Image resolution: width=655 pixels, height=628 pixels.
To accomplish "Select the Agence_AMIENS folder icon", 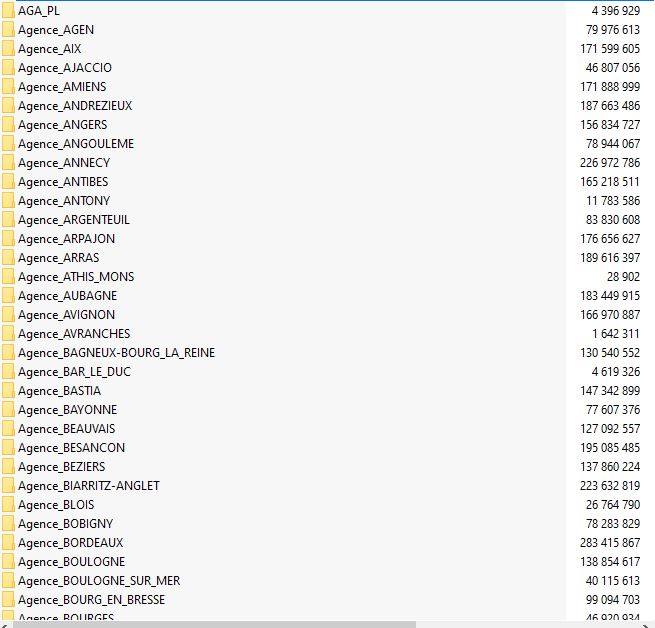I will pyautogui.click(x=8, y=87).
